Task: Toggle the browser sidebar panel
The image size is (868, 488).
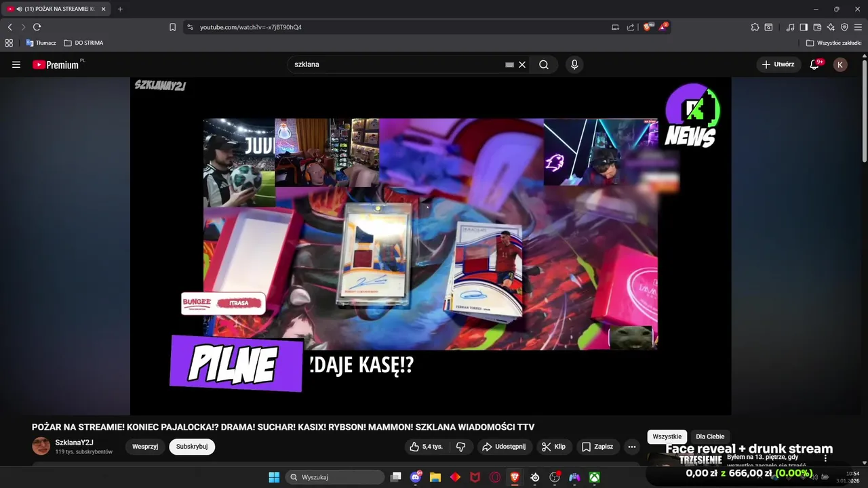Action: (804, 27)
